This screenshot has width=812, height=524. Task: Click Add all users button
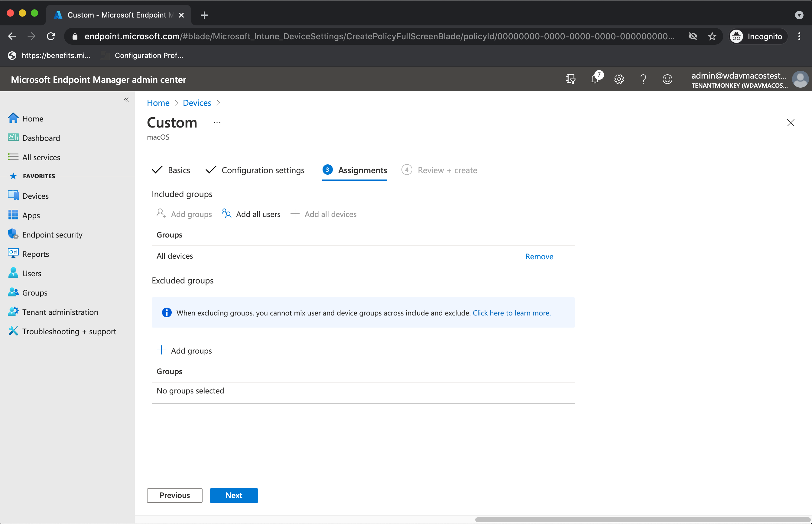[x=251, y=214]
